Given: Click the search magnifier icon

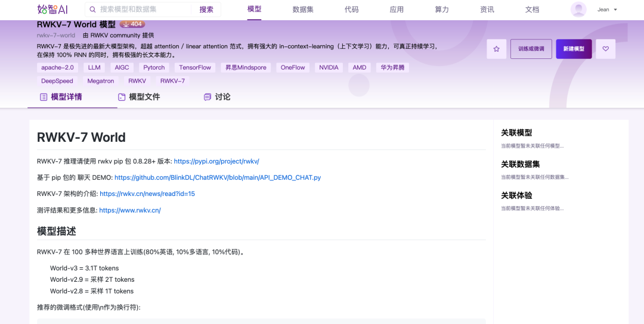Looking at the screenshot, I should coord(93,9).
